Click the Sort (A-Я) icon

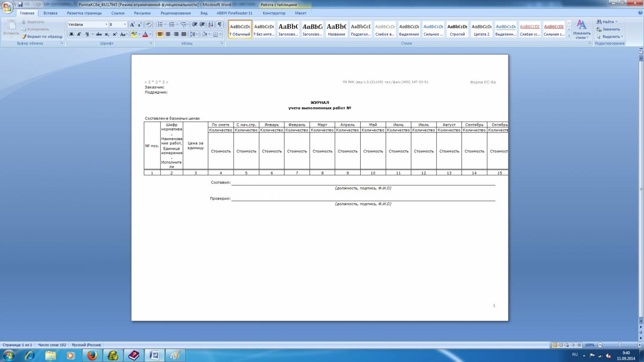[x=211, y=24]
